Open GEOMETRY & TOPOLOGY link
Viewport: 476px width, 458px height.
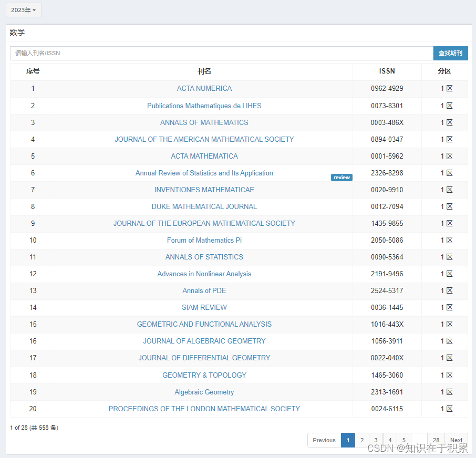click(204, 375)
